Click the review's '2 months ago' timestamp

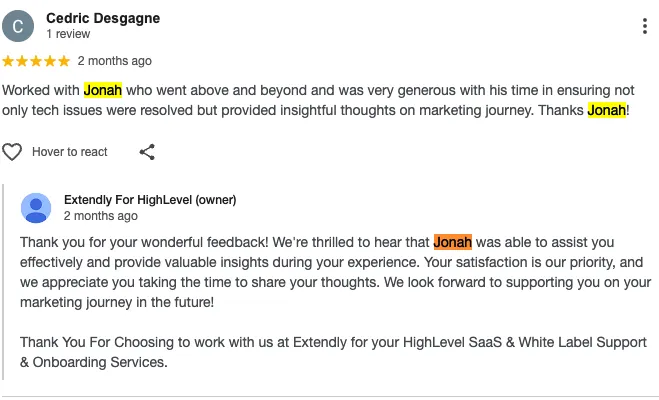(115, 61)
